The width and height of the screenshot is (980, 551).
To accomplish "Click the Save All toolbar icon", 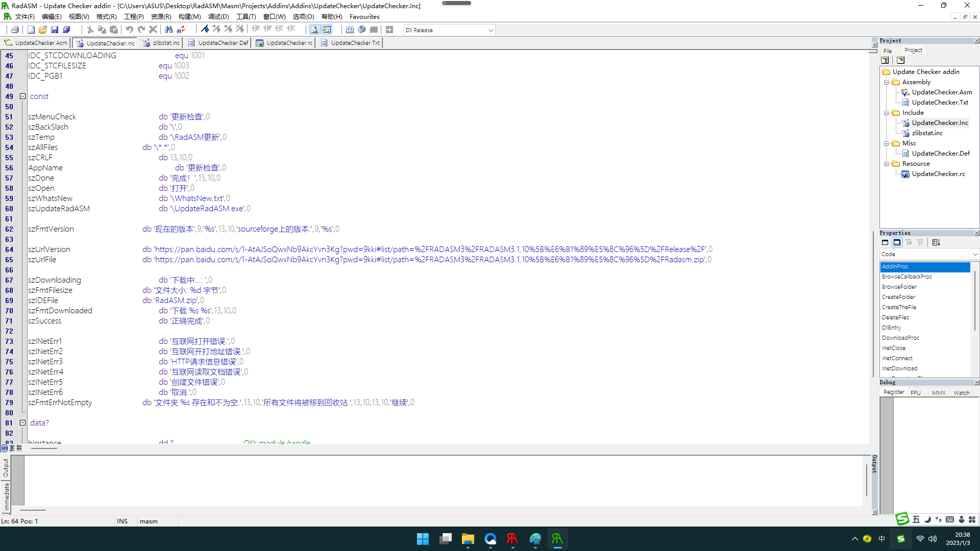I will [66, 30].
